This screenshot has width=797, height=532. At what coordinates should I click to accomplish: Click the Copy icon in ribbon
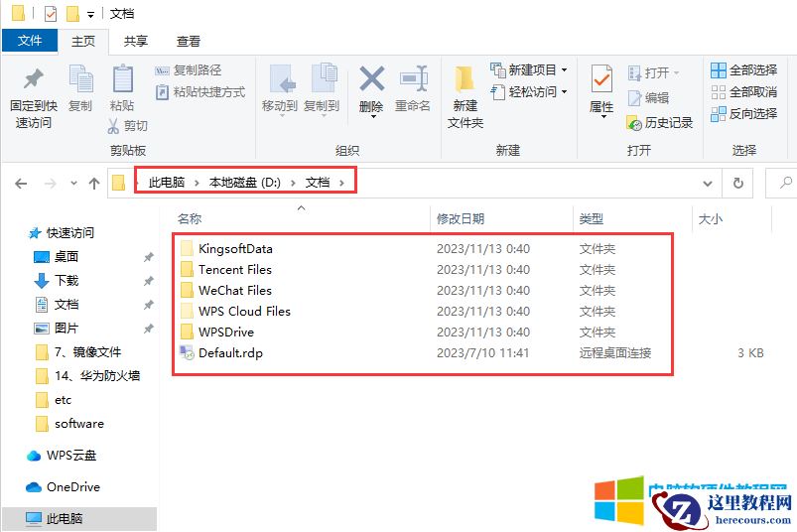point(80,79)
